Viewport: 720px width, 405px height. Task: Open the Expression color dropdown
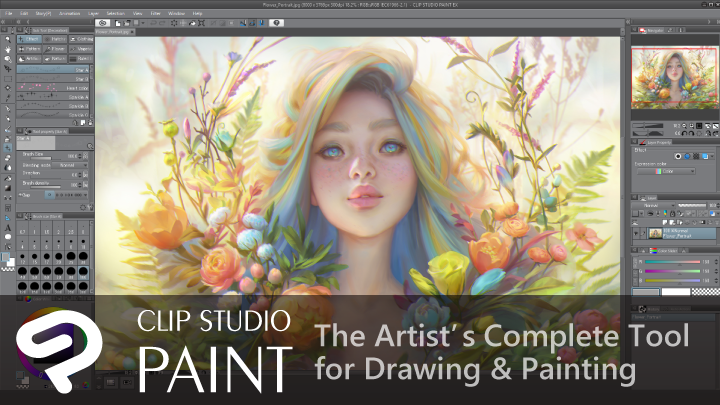click(x=665, y=171)
